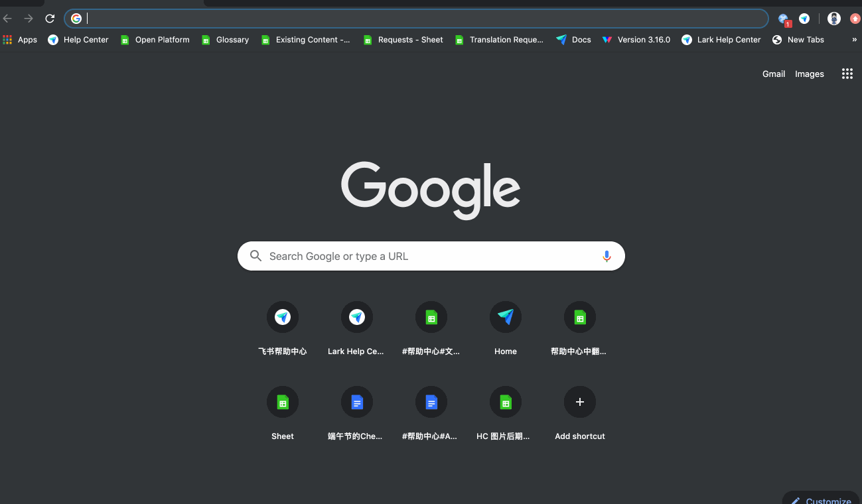Screen dimensions: 862x504
Task: Expand the hidden bookmarks overflow chevron
Action: [x=854, y=40]
